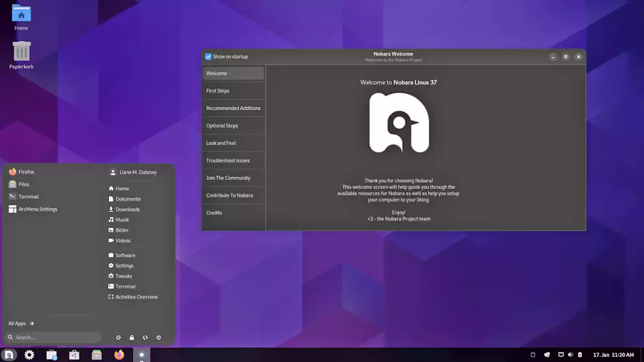Image resolution: width=644 pixels, height=362 pixels.
Task: Click the restart icon in ArcMenu
Action: coord(145,338)
